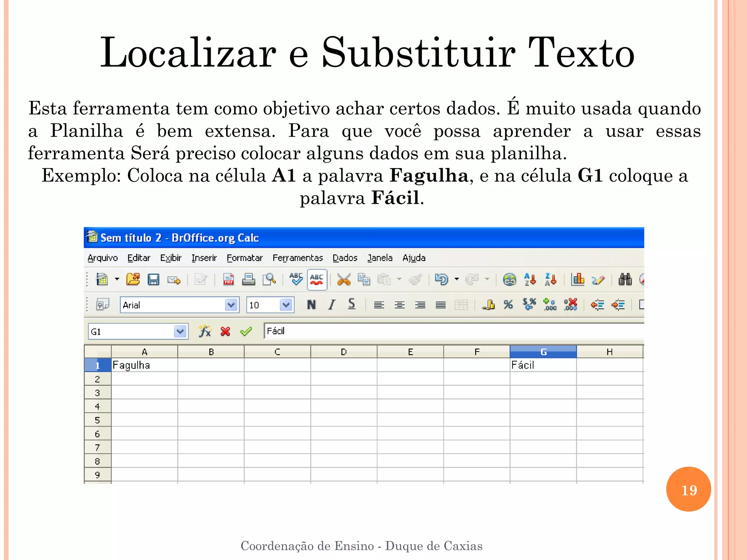
Task: Sort ascending A-Z icon
Action: pos(530,280)
